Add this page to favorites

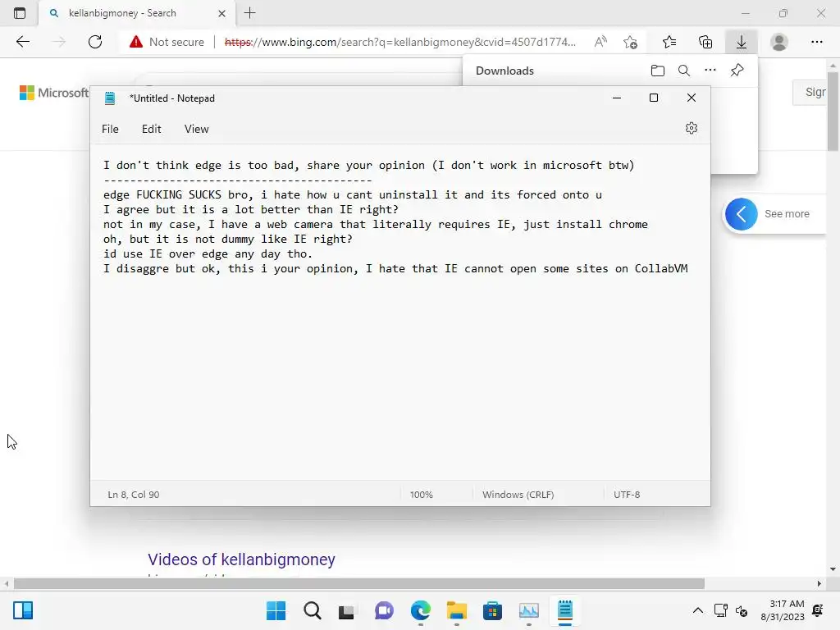(631, 42)
